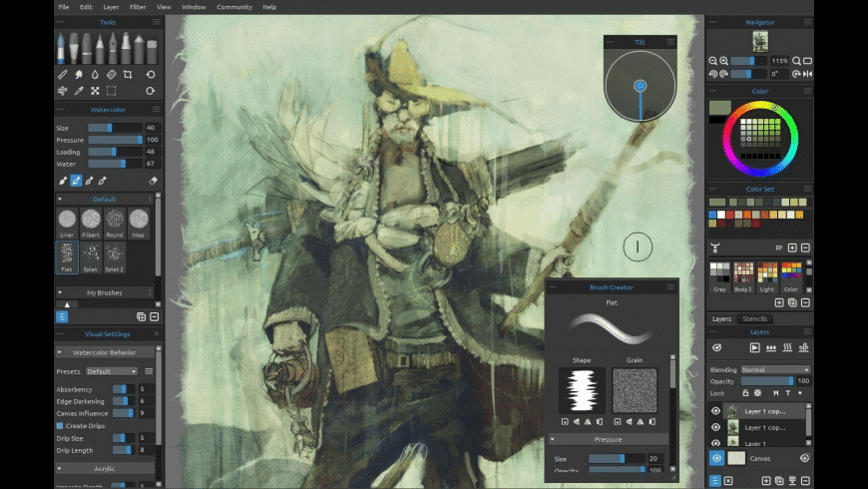Select the Transform tool
Screen dimensions: 868x489
[x=95, y=91]
